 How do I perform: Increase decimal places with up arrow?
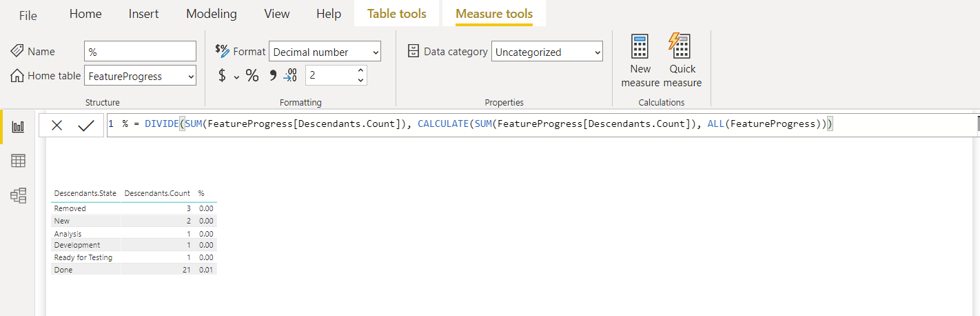[x=360, y=70]
